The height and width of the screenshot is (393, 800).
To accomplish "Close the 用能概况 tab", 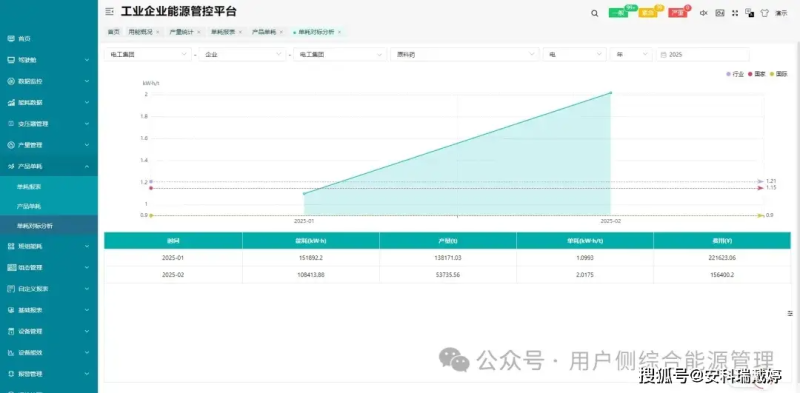I will coord(158,32).
